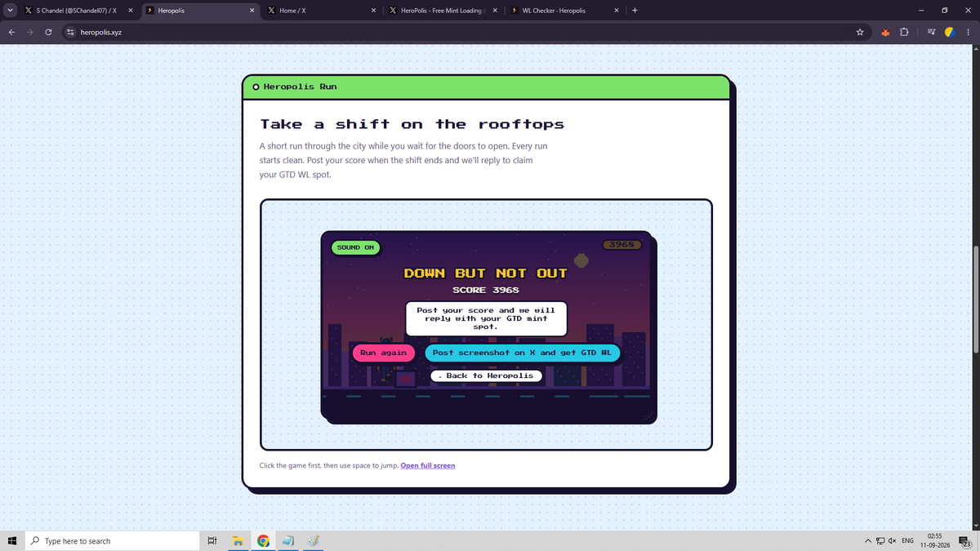Close the Home / X tab

coord(372,11)
